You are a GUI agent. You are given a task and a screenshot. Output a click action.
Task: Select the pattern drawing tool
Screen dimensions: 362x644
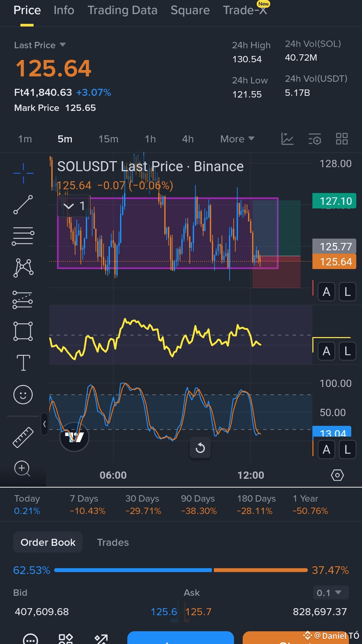(23, 268)
